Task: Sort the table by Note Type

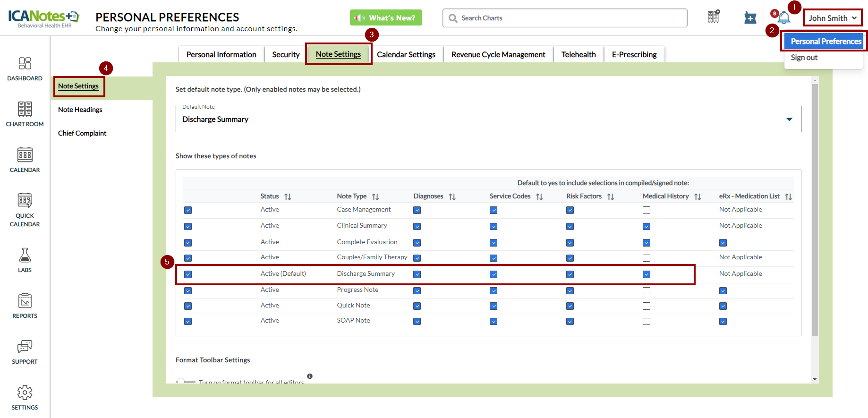Action: click(375, 196)
